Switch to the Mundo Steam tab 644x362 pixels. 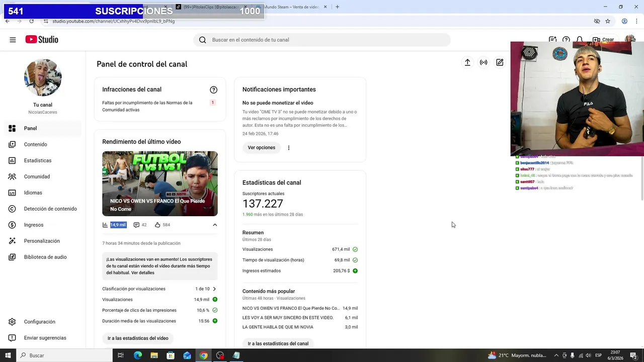292,7
